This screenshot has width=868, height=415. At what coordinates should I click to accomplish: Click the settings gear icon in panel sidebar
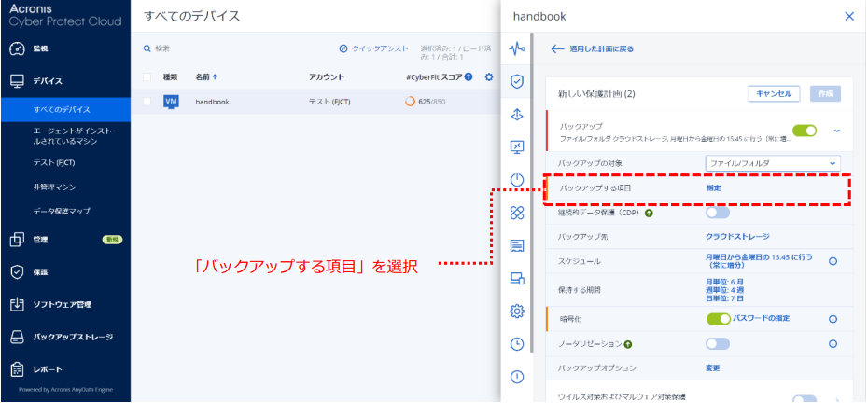516,311
